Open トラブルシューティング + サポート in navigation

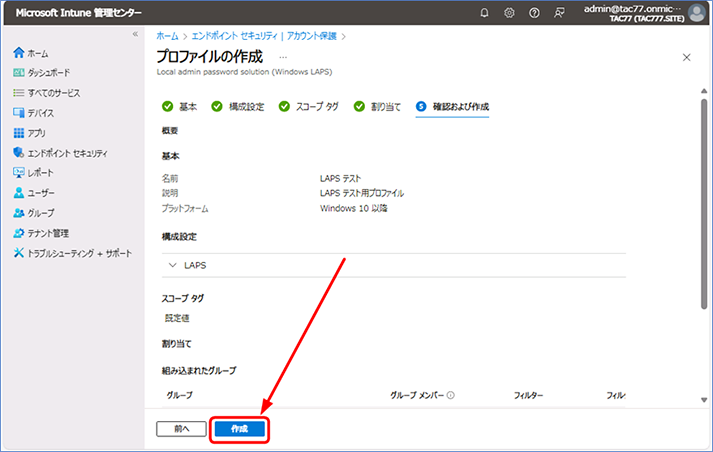click(80, 253)
